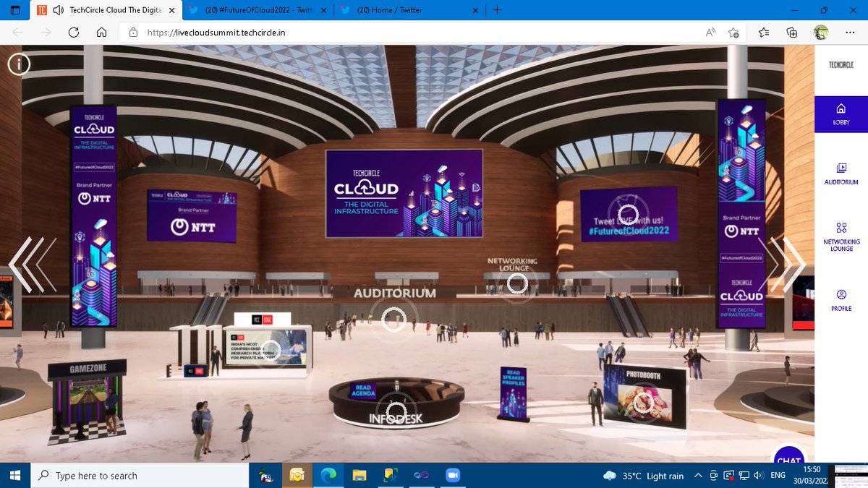Refresh the page
The height and width of the screenshot is (488, 868).
tap(73, 33)
